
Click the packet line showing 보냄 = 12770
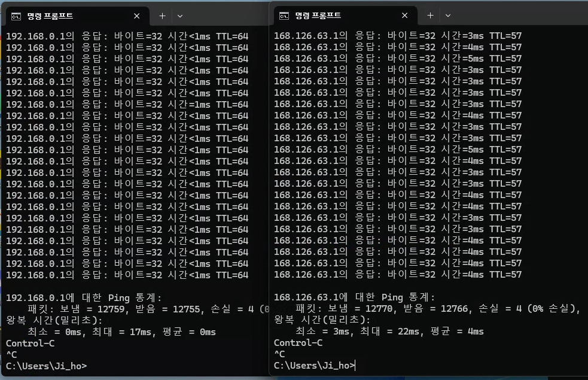[438, 309]
